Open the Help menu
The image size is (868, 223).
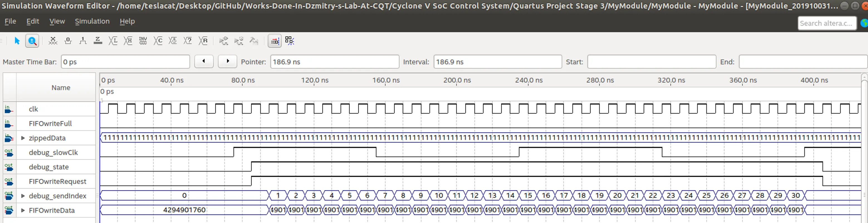click(127, 21)
